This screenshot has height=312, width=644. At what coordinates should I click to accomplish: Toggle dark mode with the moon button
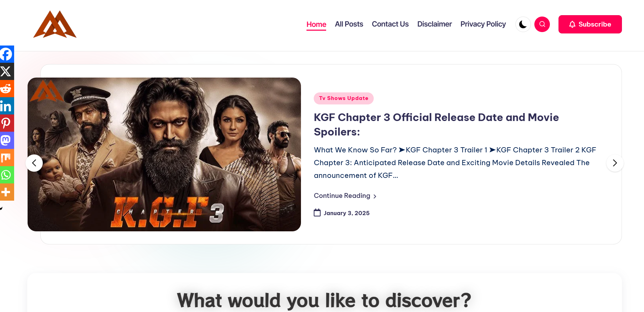pos(523,24)
